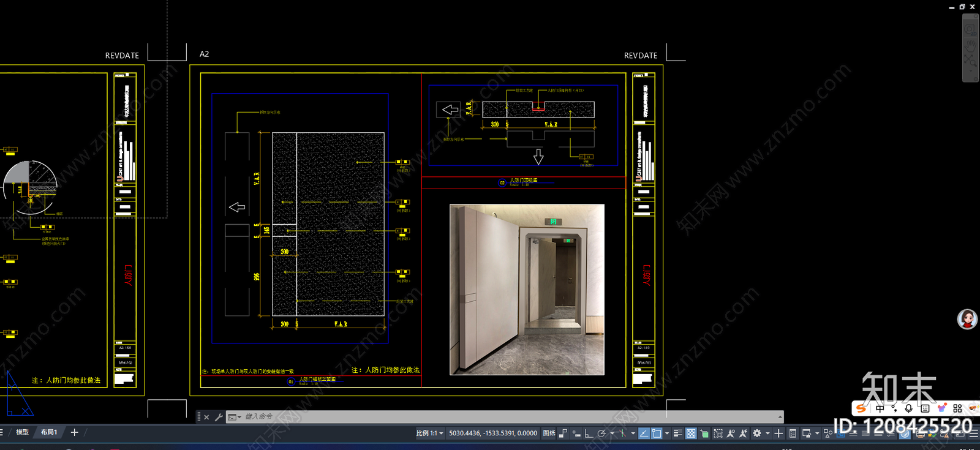Toggle transparency display icon in status bar
Image resolution: width=980 pixels, height=450 pixels.
(x=691, y=433)
